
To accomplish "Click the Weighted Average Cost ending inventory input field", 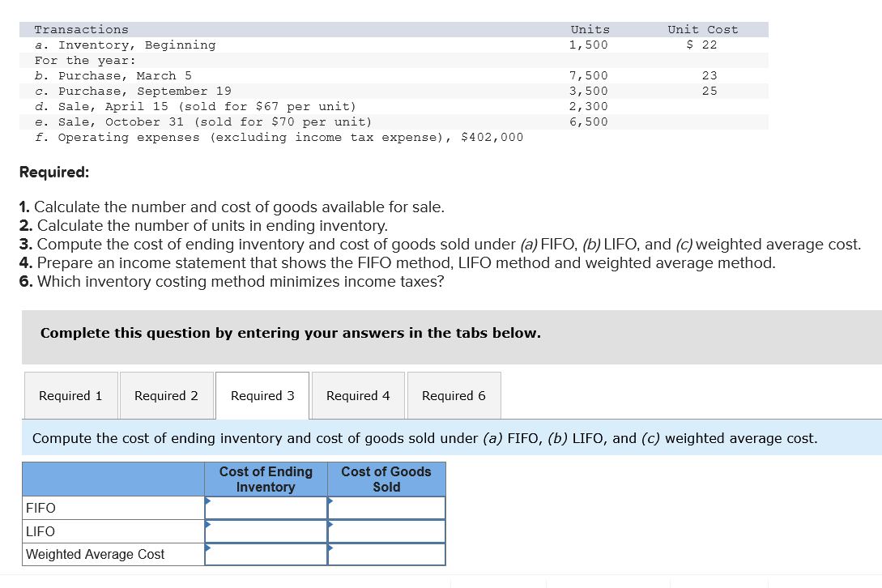I will click(x=267, y=554).
